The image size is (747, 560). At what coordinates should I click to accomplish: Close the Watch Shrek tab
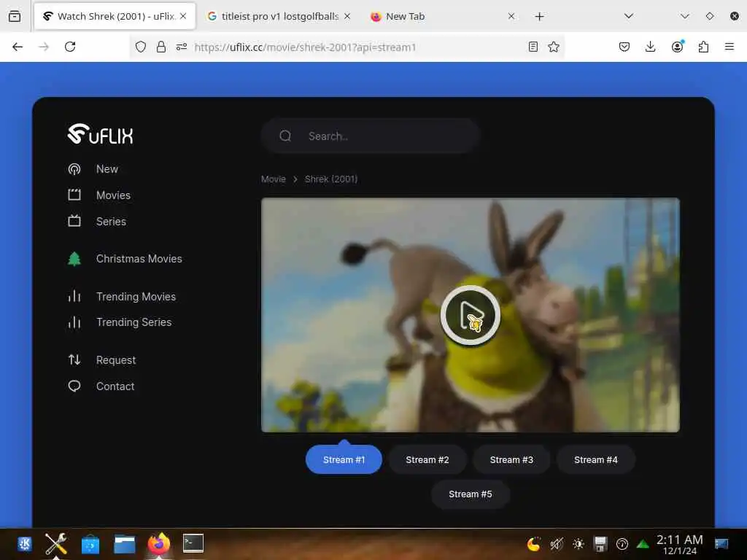click(183, 16)
